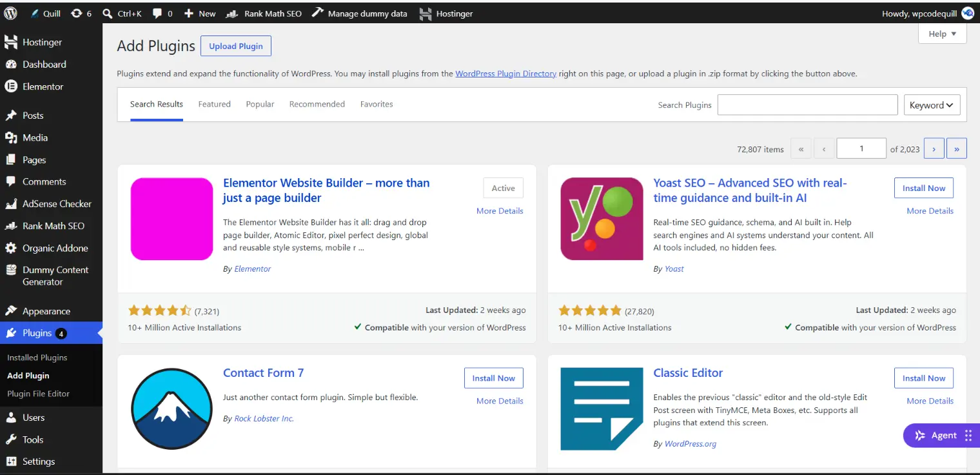Install Now for Yoast SEO
The width and height of the screenshot is (980, 475).
coord(923,188)
